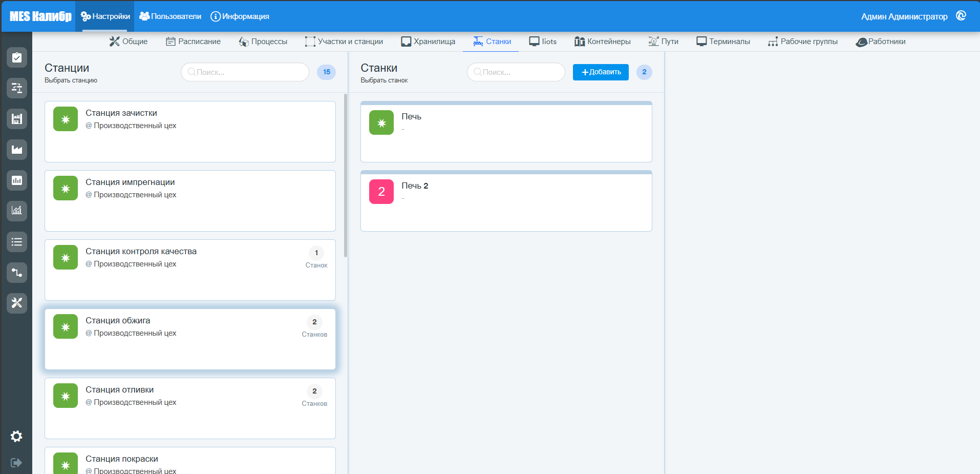
Task: Switch to the Терминалы tab
Action: [723, 42]
